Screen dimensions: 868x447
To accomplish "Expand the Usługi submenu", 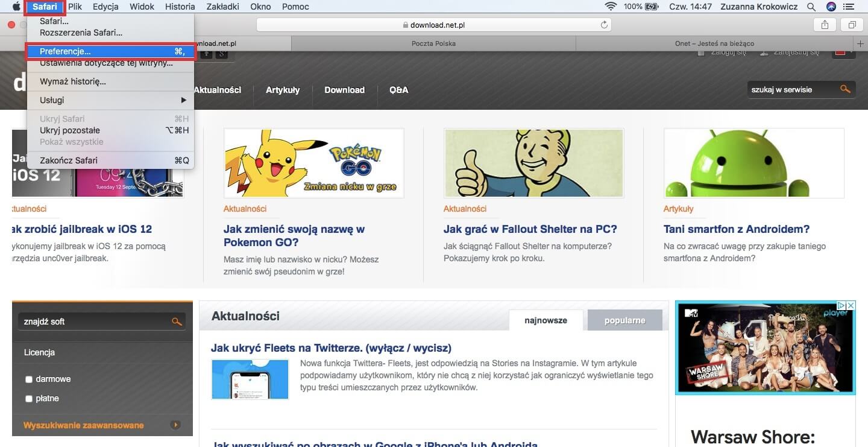I will pyautogui.click(x=111, y=100).
